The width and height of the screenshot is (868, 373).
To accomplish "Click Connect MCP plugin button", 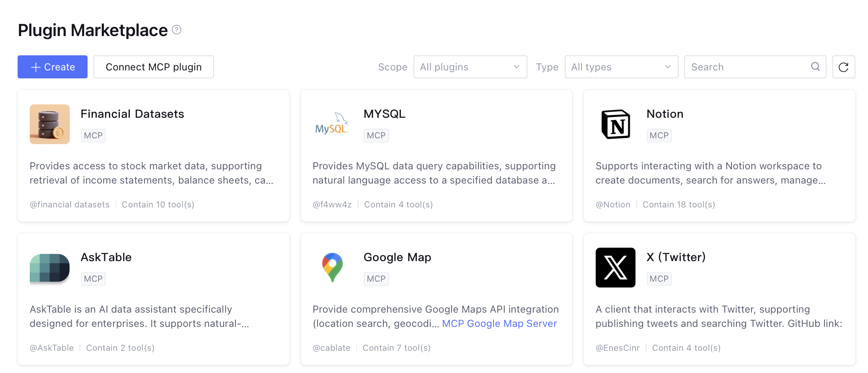I will pos(153,67).
